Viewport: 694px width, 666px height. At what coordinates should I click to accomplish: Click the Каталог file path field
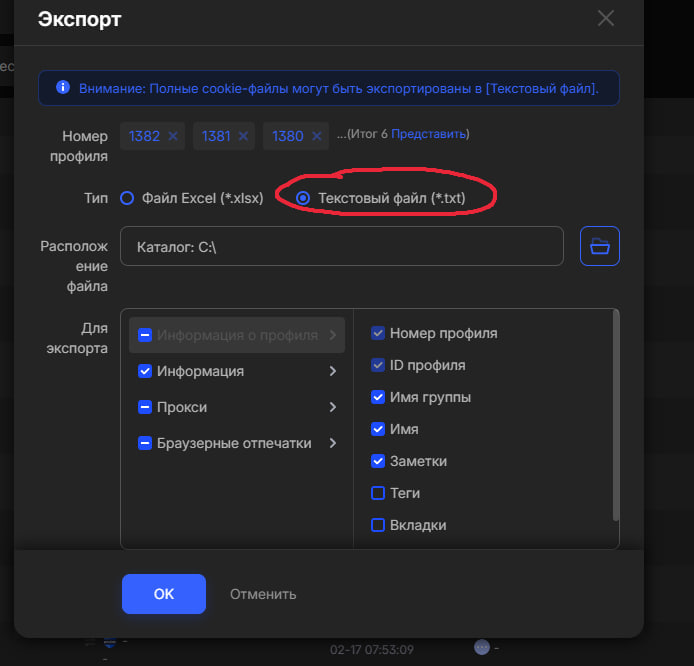(x=341, y=246)
